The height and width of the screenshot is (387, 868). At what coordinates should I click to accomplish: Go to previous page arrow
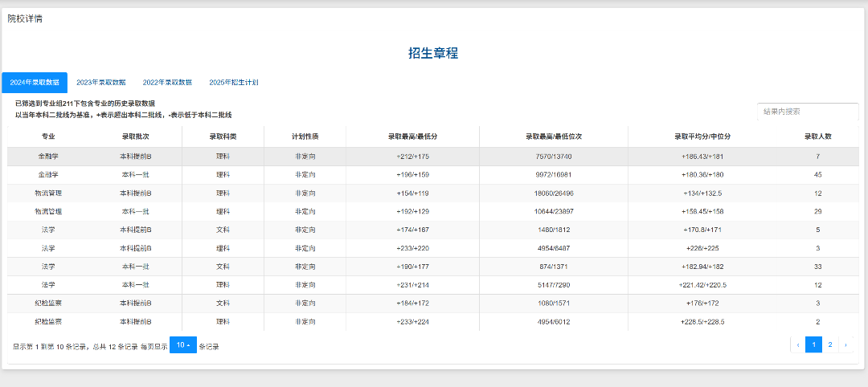(x=798, y=345)
